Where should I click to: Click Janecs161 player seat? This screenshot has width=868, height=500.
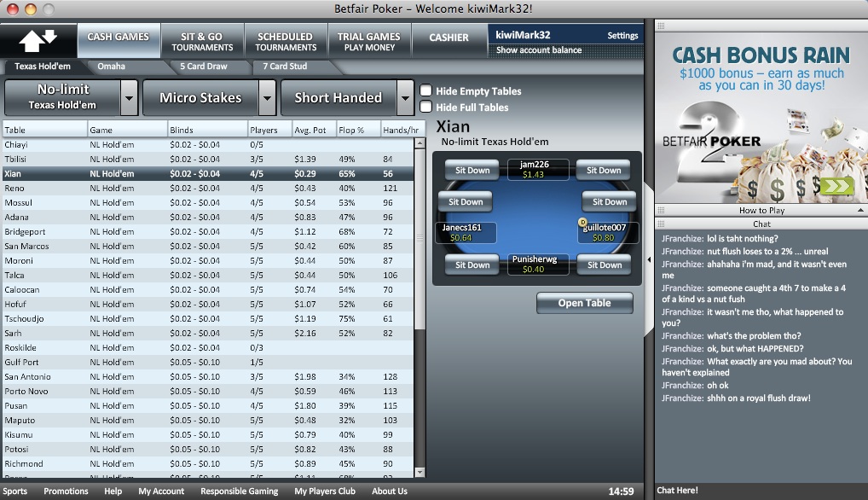click(465, 233)
